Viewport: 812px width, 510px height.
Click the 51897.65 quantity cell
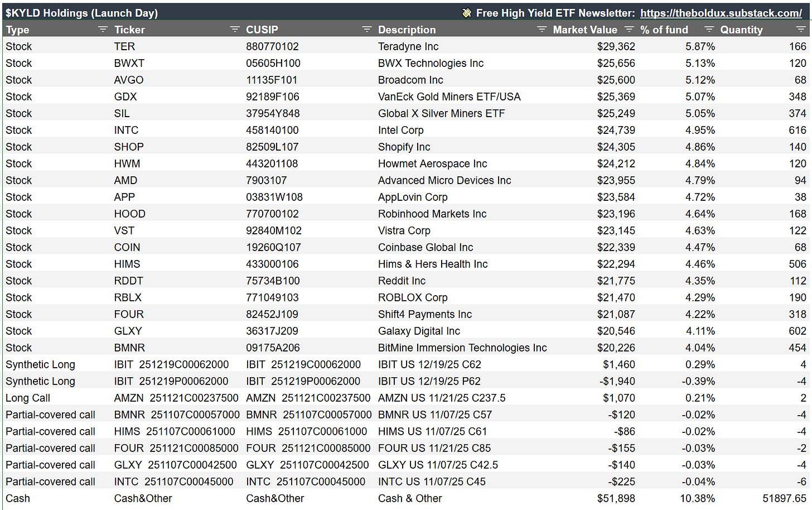(784, 498)
